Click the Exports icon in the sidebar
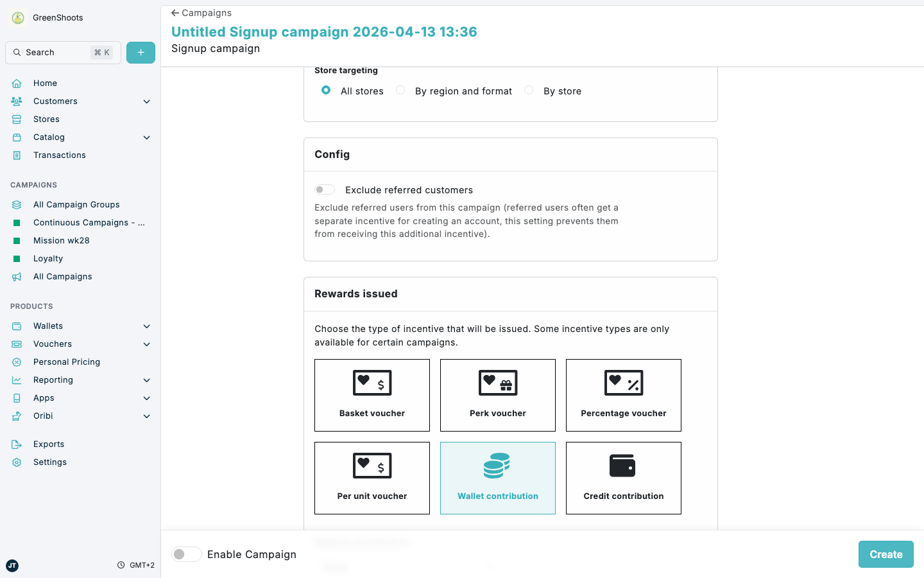The width and height of the screenshot is (924, 578). click(17, 444)
